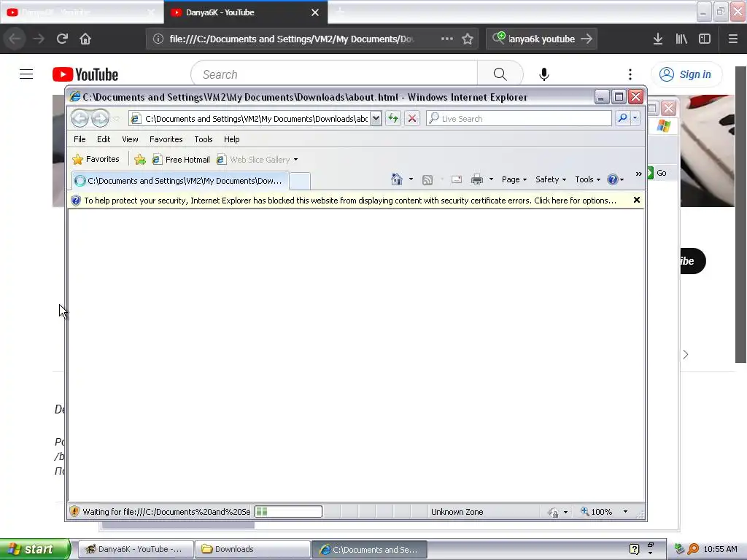Open Downloads folder taskbar button

pos(252,549)
